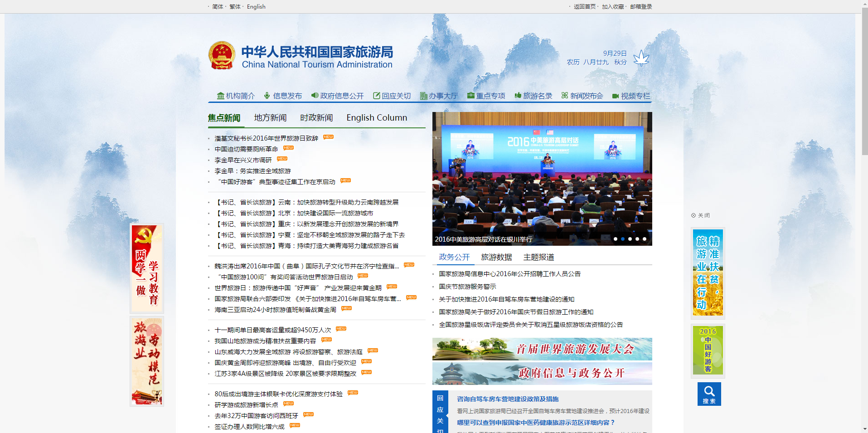The width and height of the screenshot is (868, 433).
Task: Click the page vertical scrollbar thumb
Action: coord(864,82)
